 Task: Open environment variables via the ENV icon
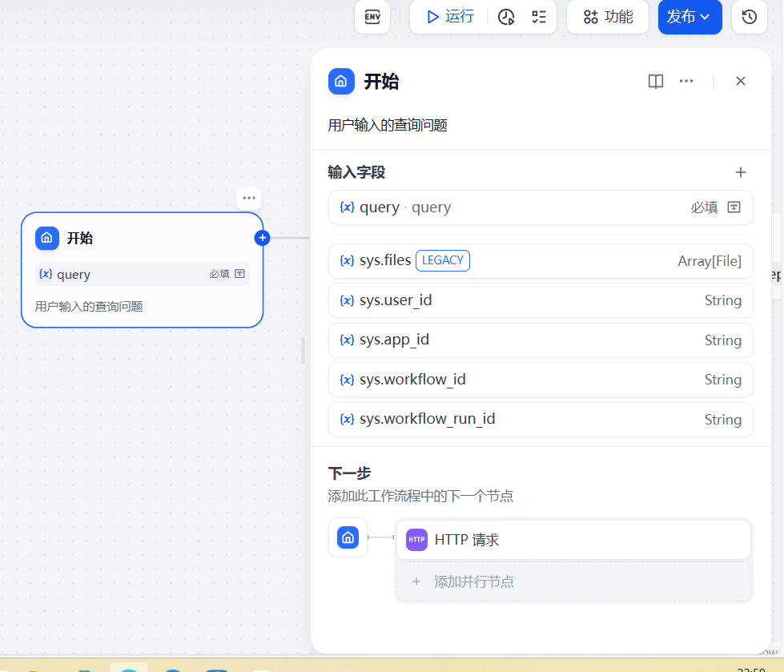(372, 17)
